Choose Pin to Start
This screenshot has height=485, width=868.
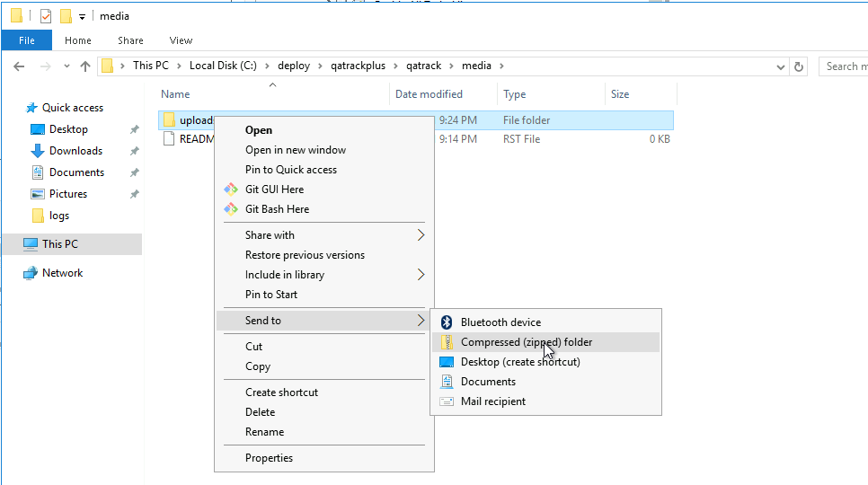pyautogui.click(x=323, y=295)
